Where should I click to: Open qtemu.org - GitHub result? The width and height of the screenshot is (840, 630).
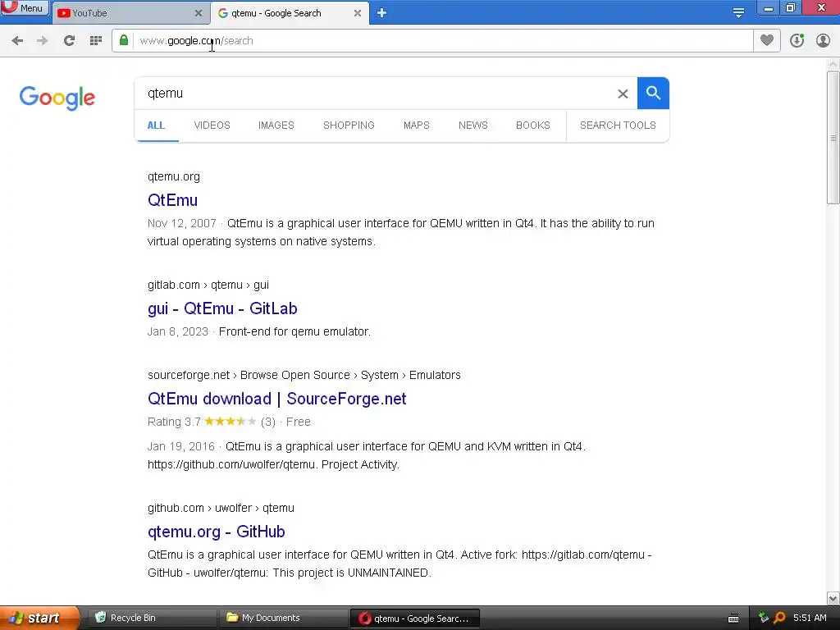[x=217, y=532]
